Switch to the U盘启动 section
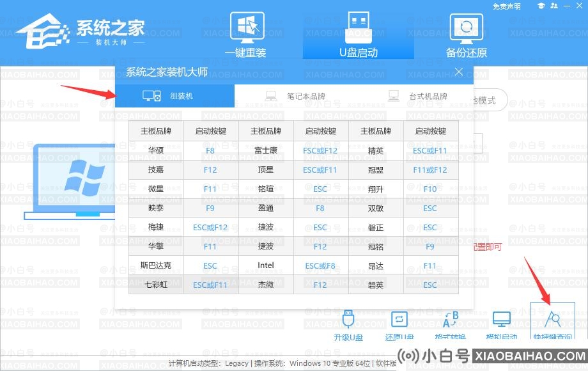This screenshot has width=588, height=371. point(358,35)
